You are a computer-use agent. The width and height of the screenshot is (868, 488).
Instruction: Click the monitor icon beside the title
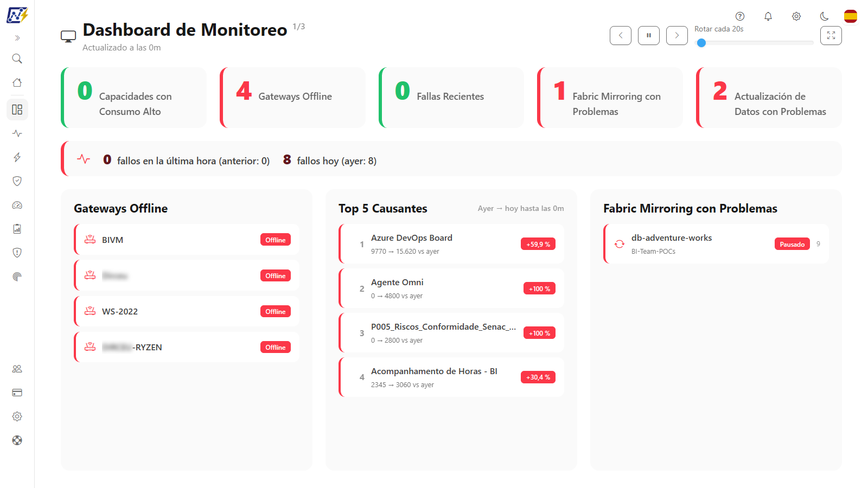pos(68,37)
